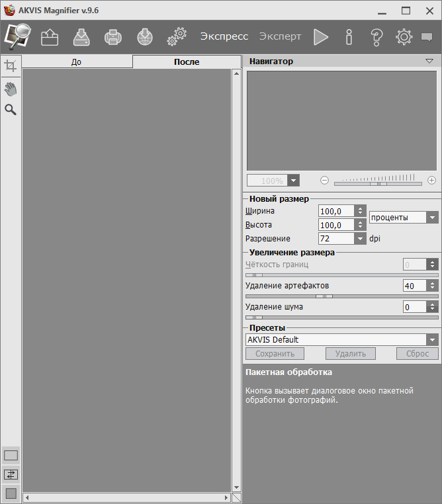The height and width of the screenshot is (504, 442).
Task: Adjust the Удаление артефактов slider
Action: [324, 296]
